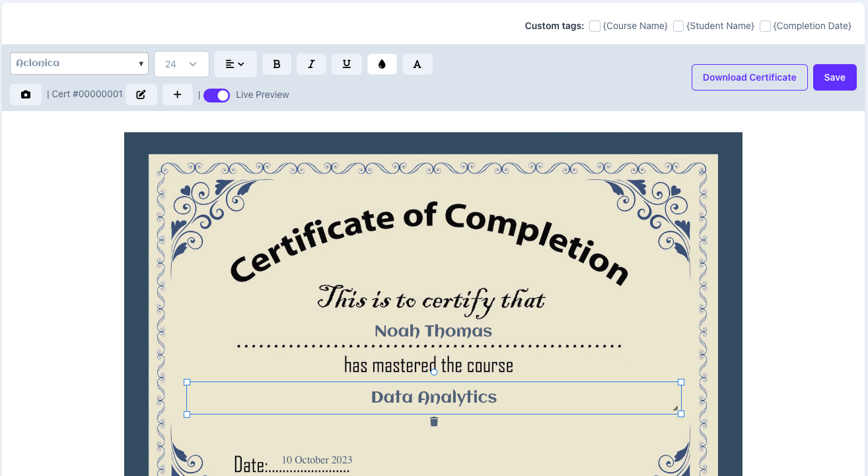The width and height of the screenshot is (868, 476).
Task: Click the Noah Thomas name field
Action: pos(433,330)
